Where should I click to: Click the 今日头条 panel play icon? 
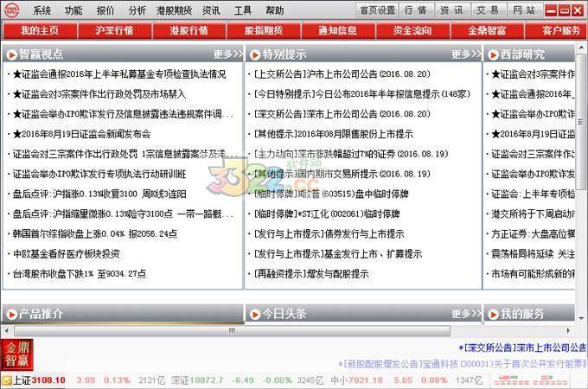pyautogui.click(x=255, y=315)
